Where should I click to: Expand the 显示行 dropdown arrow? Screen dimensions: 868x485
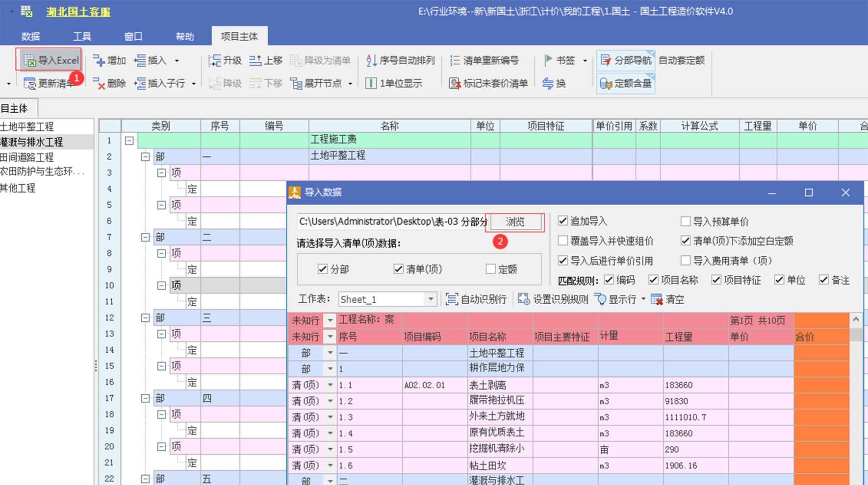pos(643,299)
